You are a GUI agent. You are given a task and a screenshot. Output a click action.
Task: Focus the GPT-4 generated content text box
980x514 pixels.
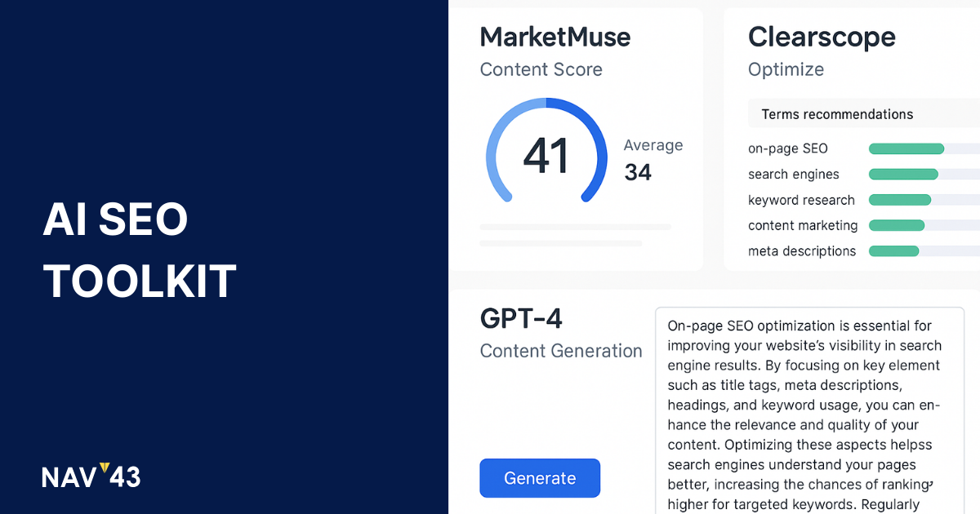tap(809, 410)
